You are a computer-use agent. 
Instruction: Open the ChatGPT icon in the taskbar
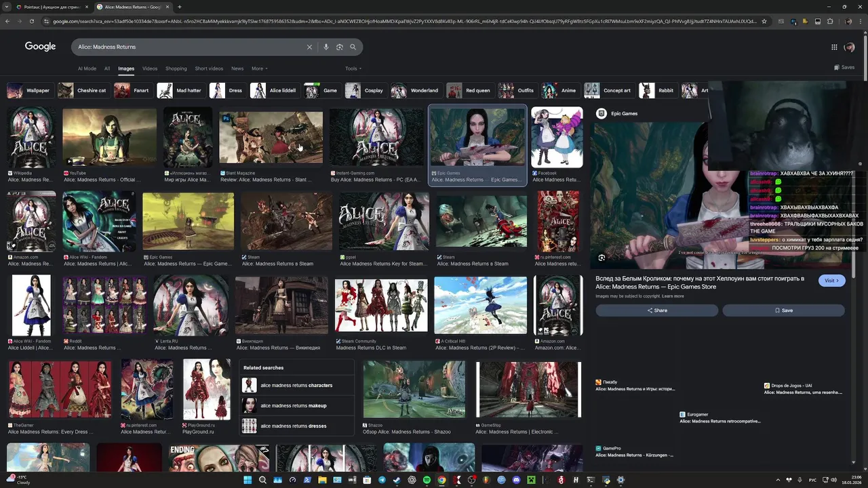[x=412, y=480]
